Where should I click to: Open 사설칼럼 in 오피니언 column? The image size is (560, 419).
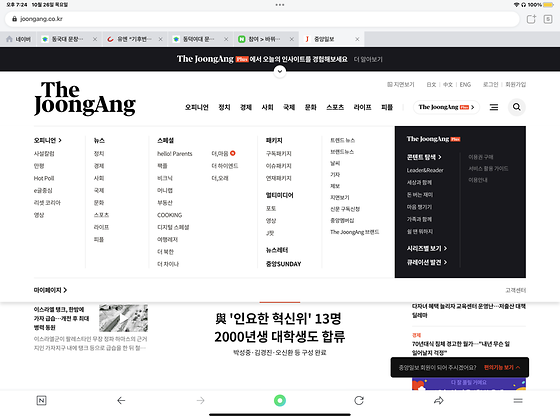click(x=44, y=154)
